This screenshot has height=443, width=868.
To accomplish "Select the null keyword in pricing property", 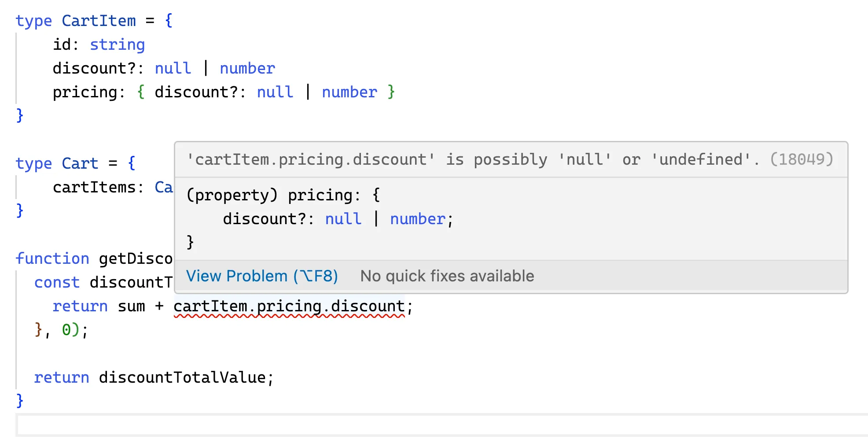I will pyautogui.click(x=275, y=92).
